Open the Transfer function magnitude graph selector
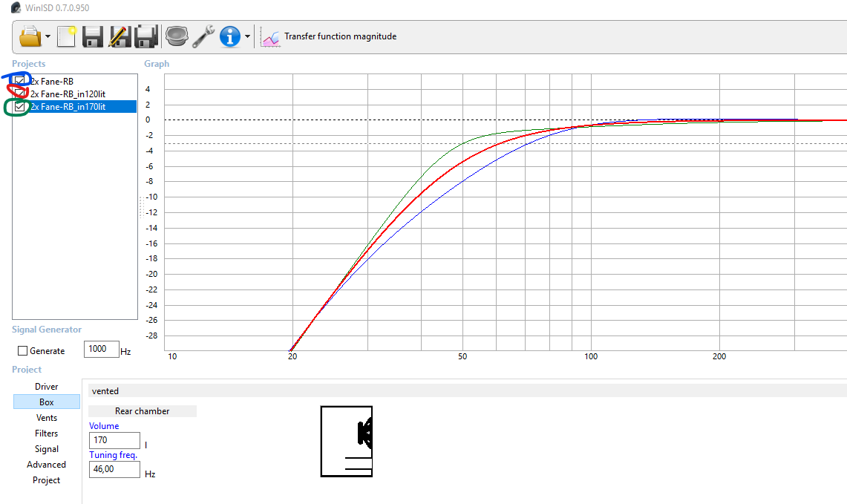Screen dimensions: 847x504 point(340,36)
